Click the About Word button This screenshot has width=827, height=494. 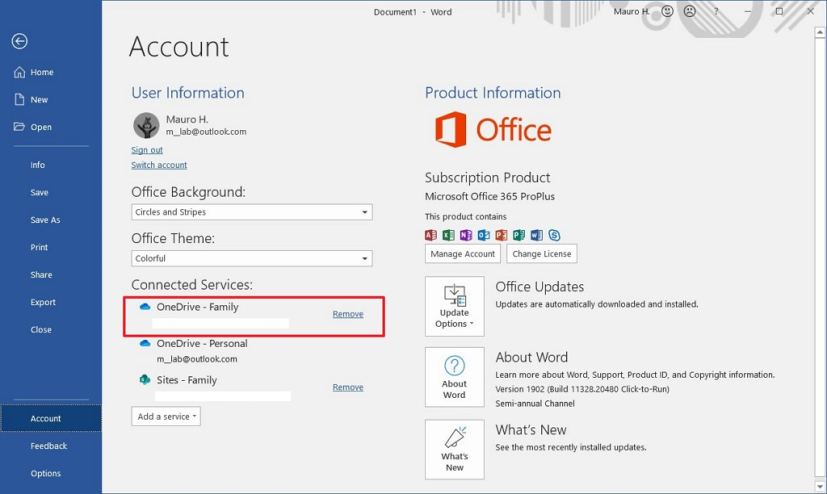point(455,377)
